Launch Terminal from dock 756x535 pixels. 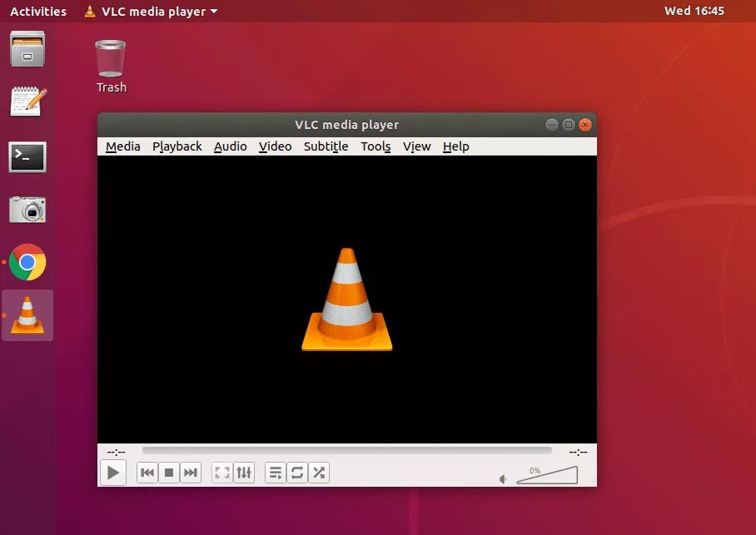pos(27,156)
